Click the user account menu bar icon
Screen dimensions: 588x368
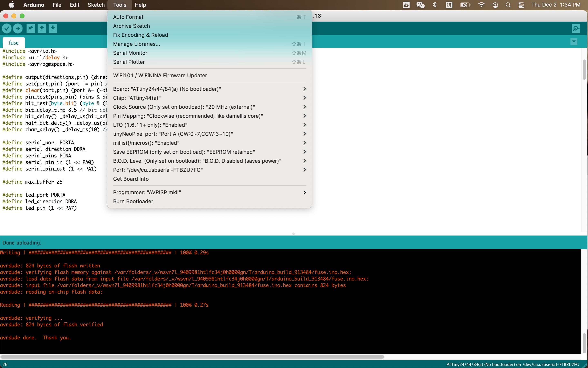click(x=495, y=5)
